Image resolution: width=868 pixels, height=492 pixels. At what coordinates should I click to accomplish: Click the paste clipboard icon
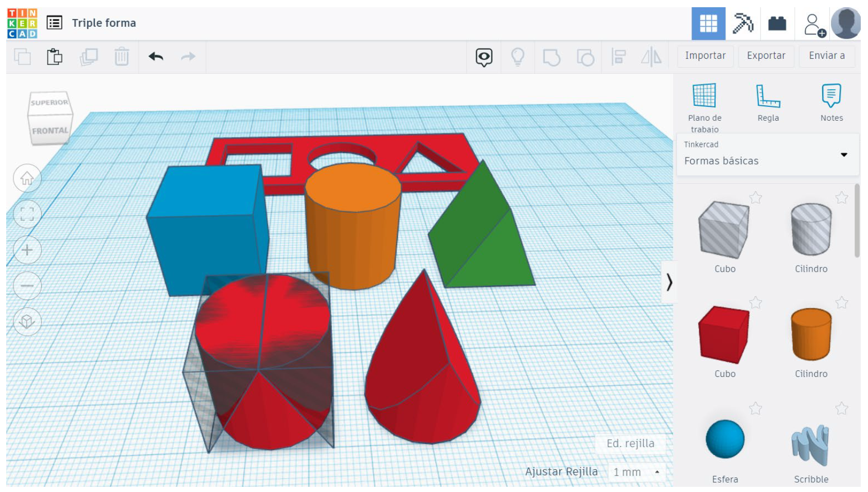click(x=55, y=57)
